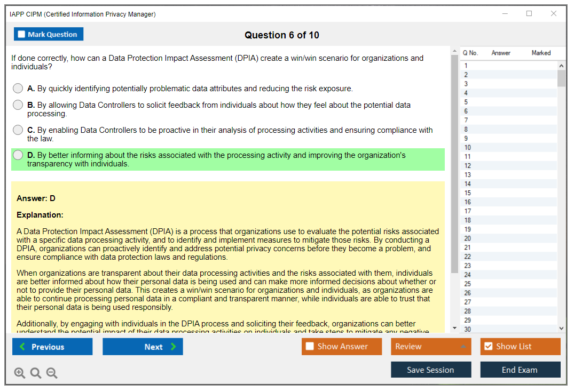
Task: Choose answer option B radio button
Action: tap(18, 105)
